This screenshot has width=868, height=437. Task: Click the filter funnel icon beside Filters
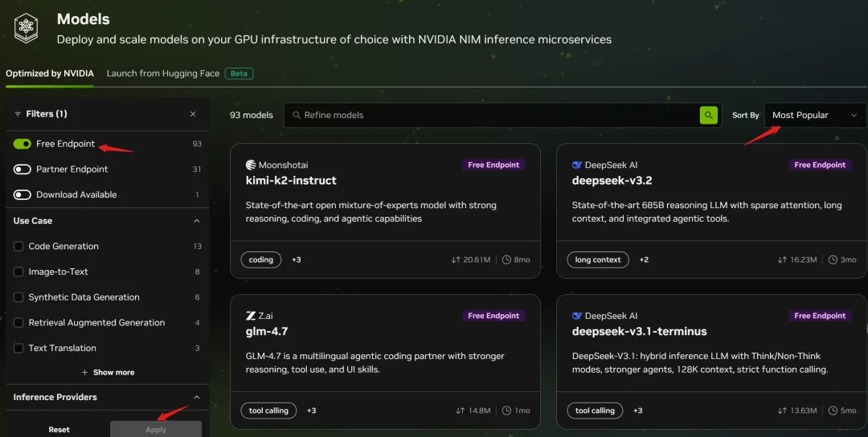pyautogui.click(x=18, y=114)
